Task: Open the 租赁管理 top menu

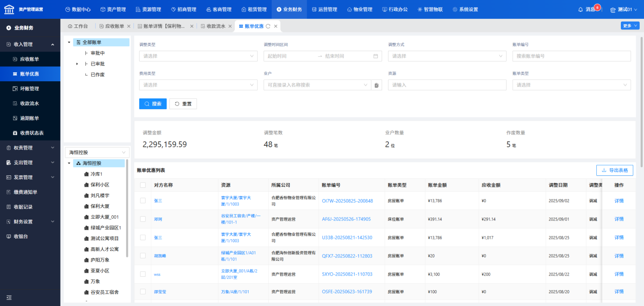Action: [254, 9]
